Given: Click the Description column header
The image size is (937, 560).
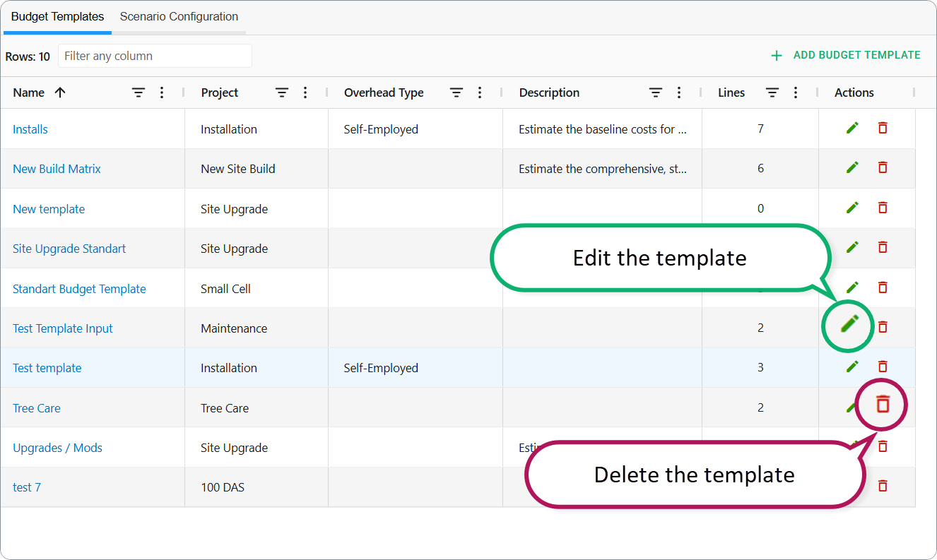Looking at the screenshot, I should 549,93.
